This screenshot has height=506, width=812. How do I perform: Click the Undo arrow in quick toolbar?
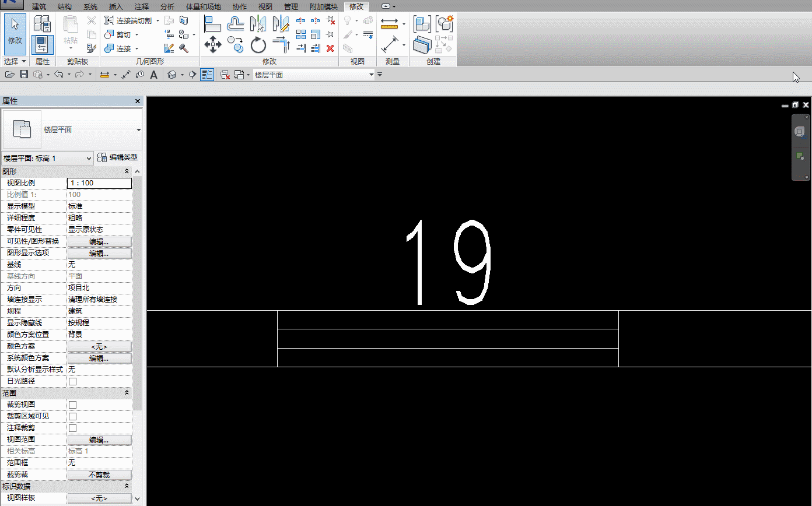tap(58, 75)
